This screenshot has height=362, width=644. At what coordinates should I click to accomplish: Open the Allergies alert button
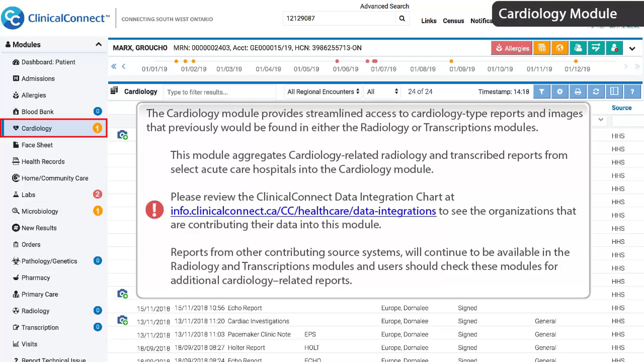512,48
